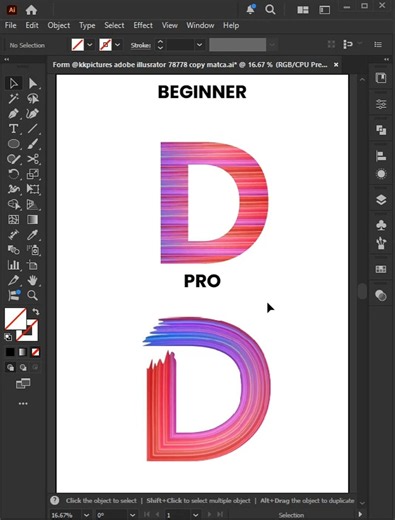This screenshot has height=520, width=395.
Task: Select the Column Graph tool
Action: tap(14, 265)
